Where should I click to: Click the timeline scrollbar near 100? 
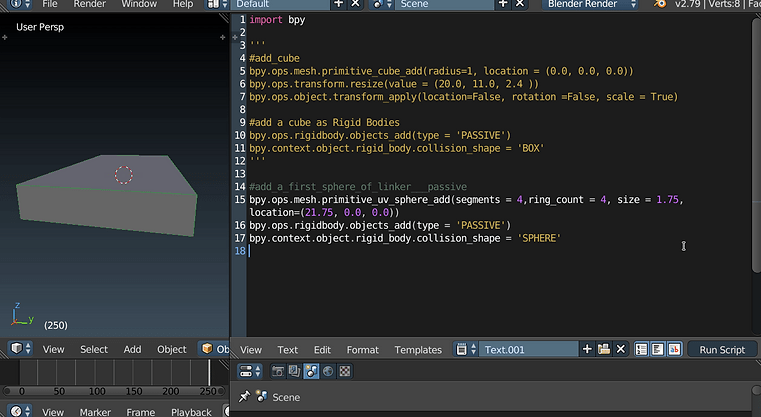coord(97,391)
